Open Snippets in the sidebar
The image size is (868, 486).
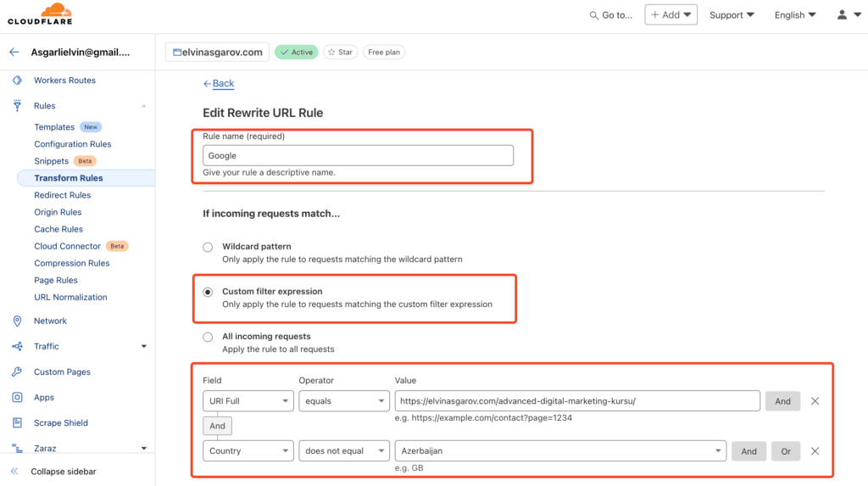click(52, 161)
